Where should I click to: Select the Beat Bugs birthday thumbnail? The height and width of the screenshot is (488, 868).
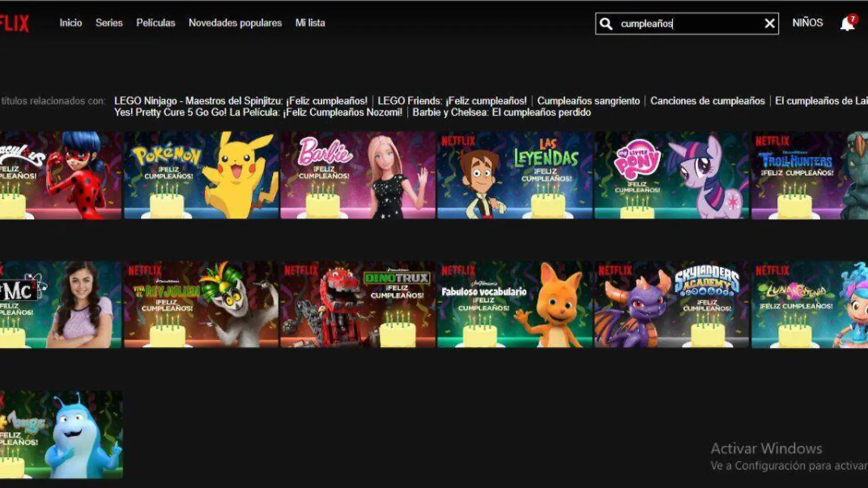click(x=61, y=435)
